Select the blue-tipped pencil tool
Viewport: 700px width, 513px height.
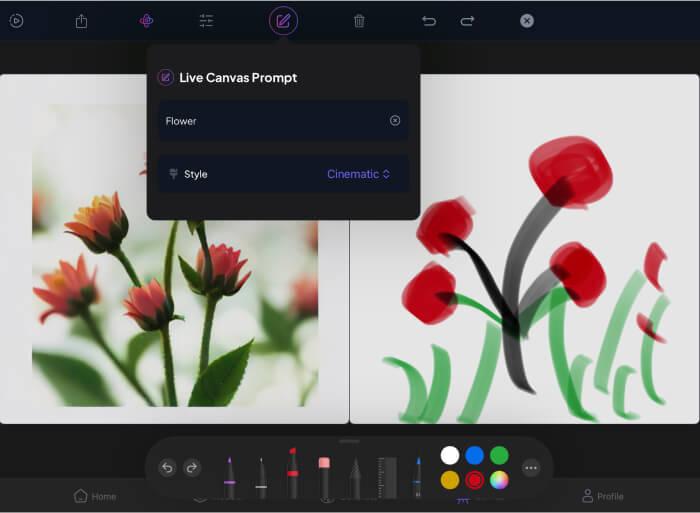tap(416, 475)
